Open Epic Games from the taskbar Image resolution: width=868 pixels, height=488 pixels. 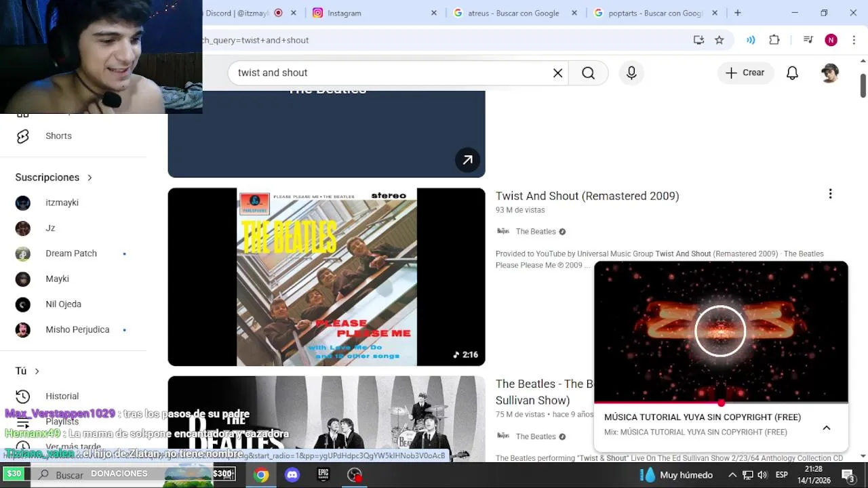coord(323,475)
